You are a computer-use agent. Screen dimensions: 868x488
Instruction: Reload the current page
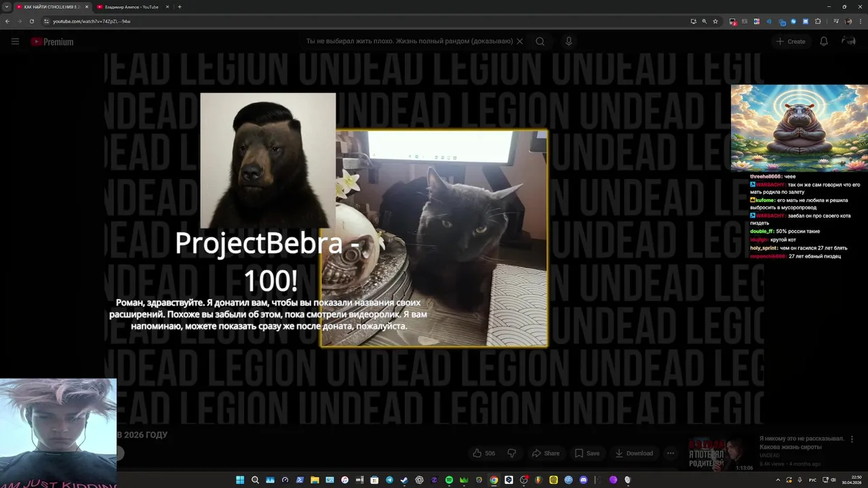click(32, 21)
